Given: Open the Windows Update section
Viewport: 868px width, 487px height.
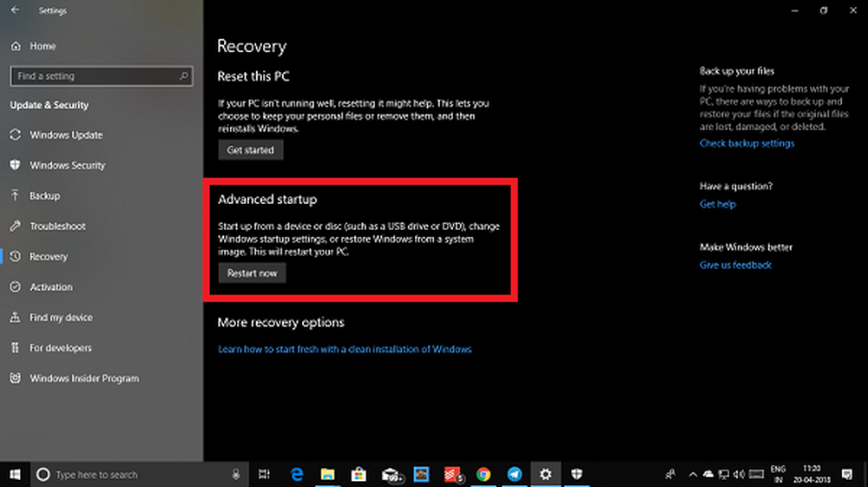Looking at the screenshot, I should pyautogui.click(x=66, y=135).
